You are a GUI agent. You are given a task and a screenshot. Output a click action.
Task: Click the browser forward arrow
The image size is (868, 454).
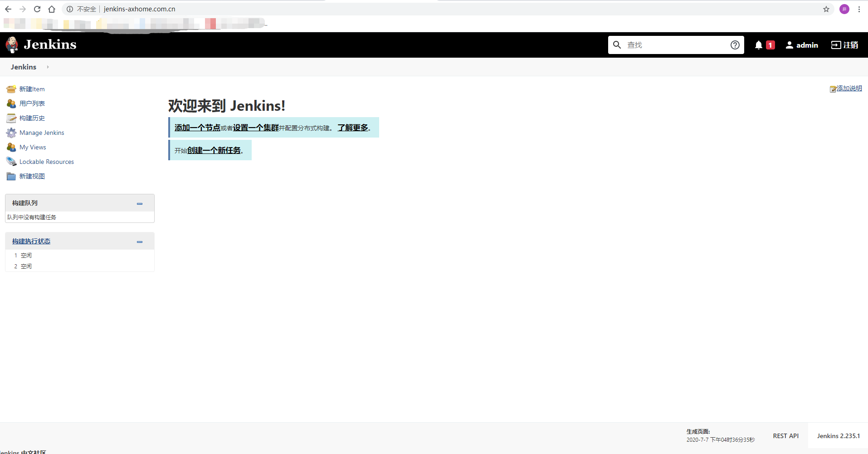click(x=23, y=9)
